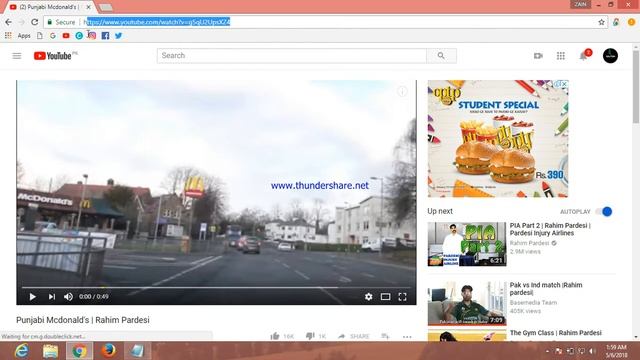Image resolution: width=640 pixels, height=360 pixels.
Task: Show the video info card icon
Action: [x=402, y=92]
